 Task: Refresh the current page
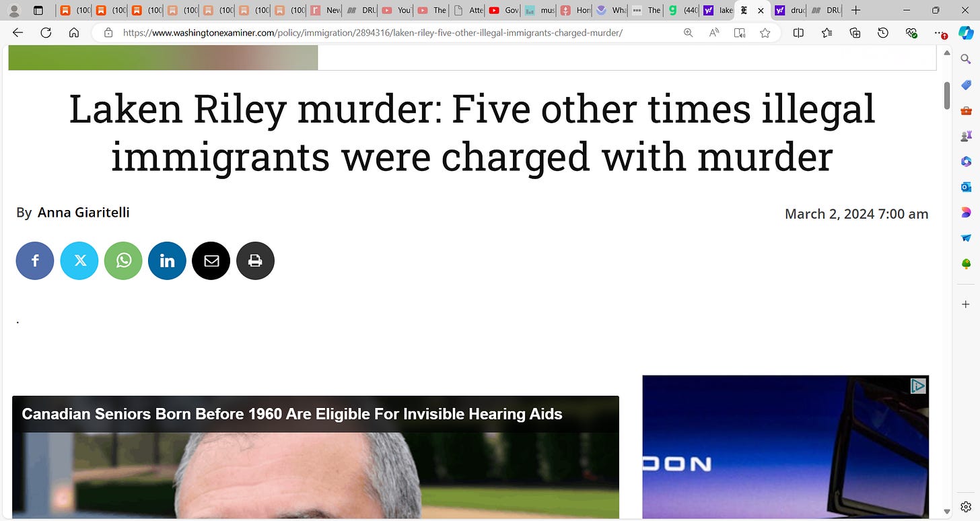tap(46, 32)
